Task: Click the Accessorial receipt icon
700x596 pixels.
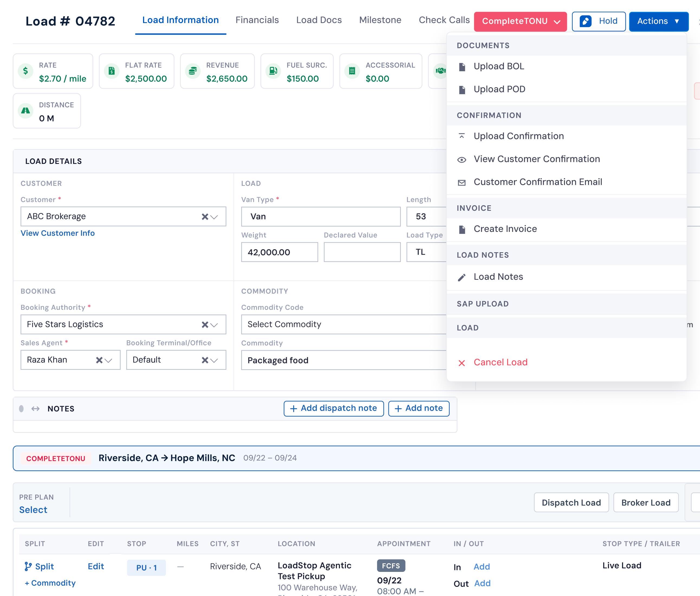Action: pos(352,71)
